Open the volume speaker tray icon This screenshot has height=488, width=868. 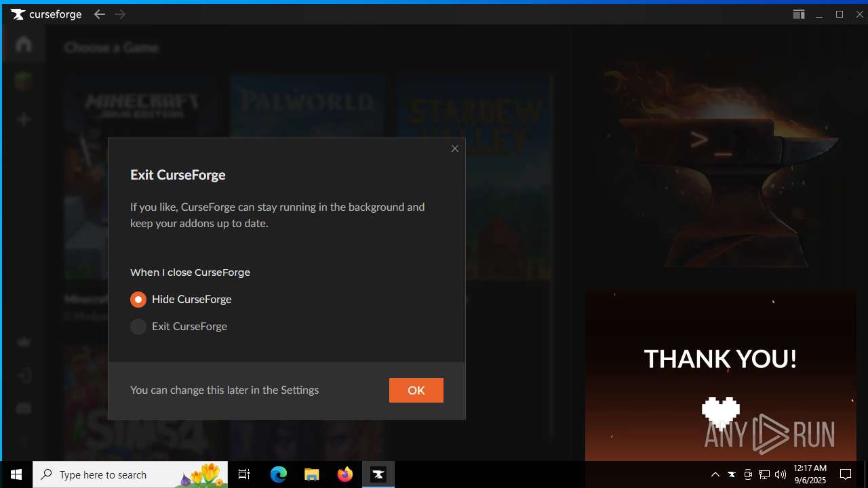pos(781,474)
